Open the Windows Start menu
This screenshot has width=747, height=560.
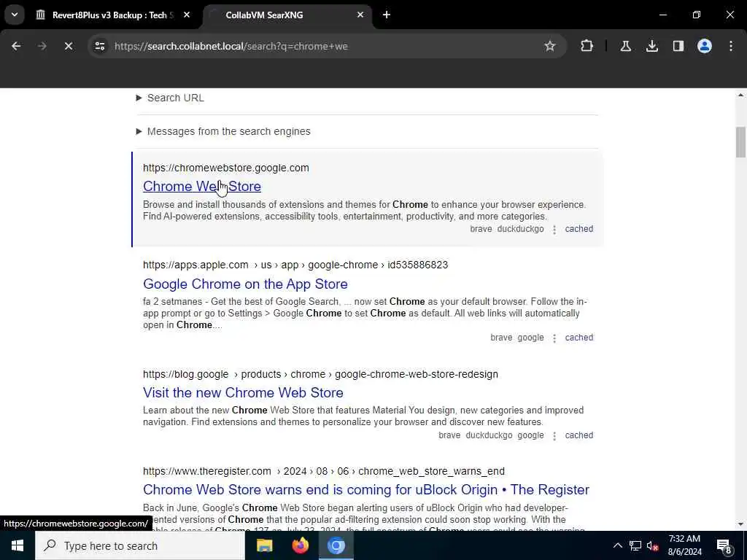pyautogui.click(x=18, y=545)
